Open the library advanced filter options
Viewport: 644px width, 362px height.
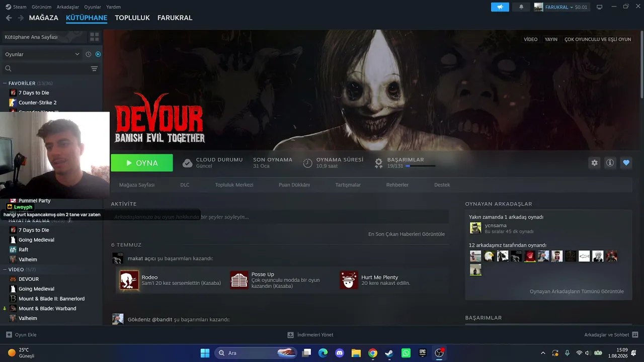pyautogui.click(x=94, y=68)
